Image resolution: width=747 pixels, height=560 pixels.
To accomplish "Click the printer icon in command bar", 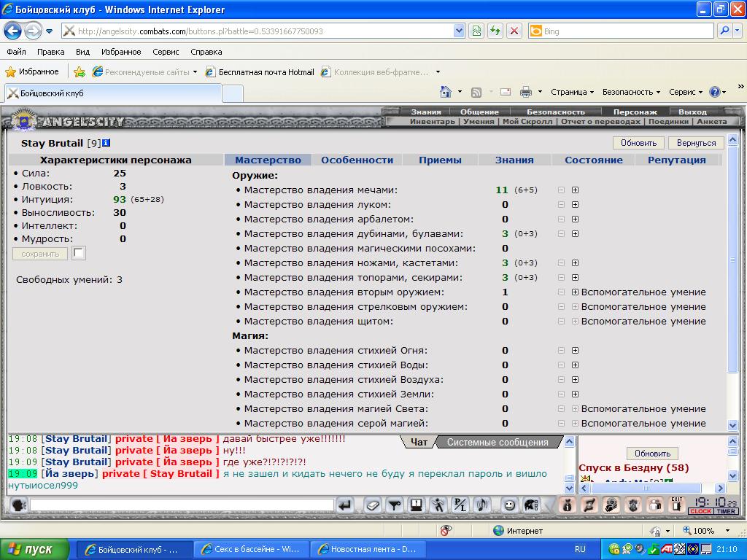I will pyautogui.click(x=525, y=92).
